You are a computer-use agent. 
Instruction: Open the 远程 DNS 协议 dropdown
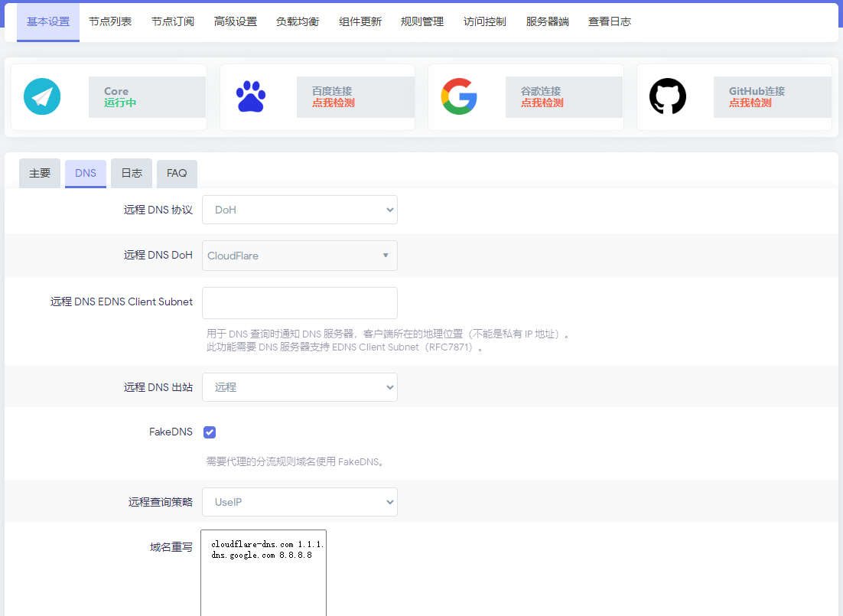[x=299, y=210]
